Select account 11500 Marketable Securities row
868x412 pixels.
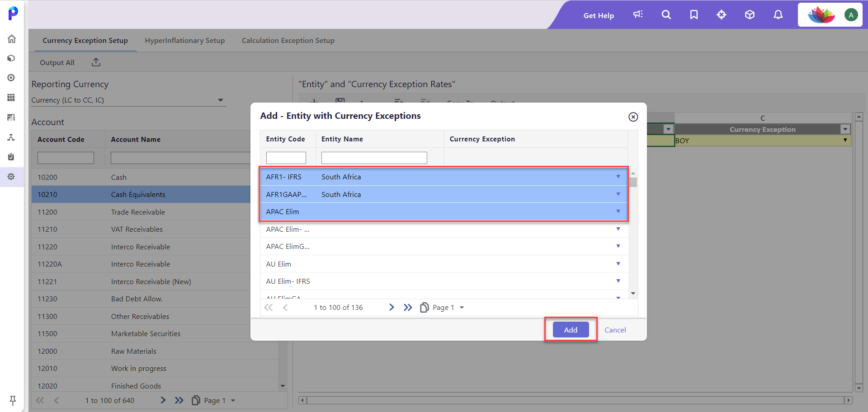141,333
